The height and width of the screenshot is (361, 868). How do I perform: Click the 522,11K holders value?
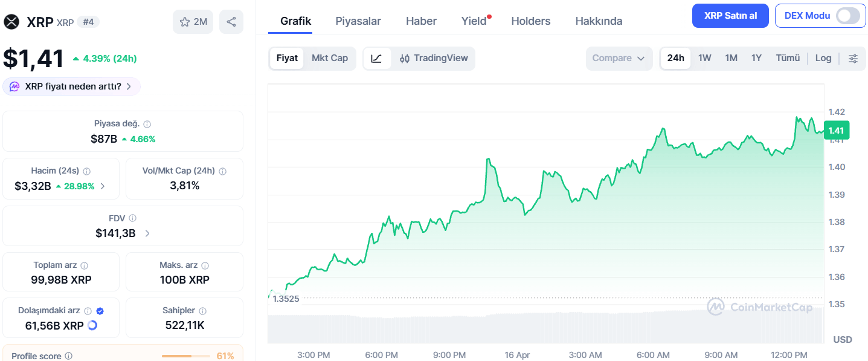184,325
